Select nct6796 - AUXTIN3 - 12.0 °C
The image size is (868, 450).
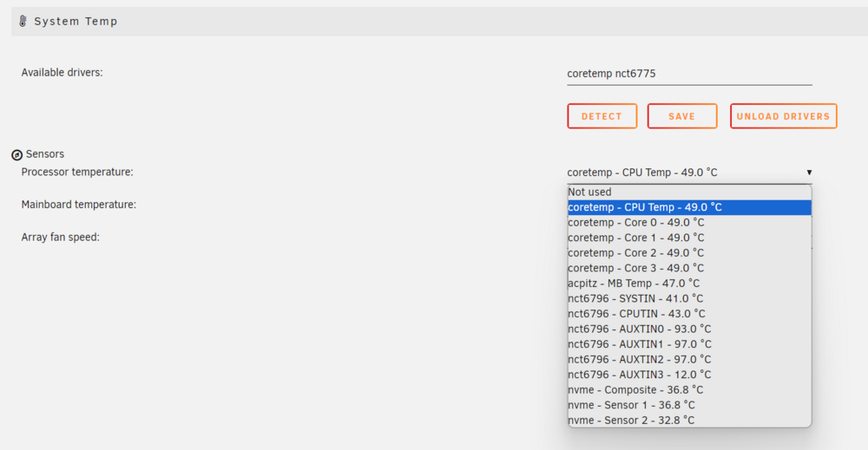point(689,375)
